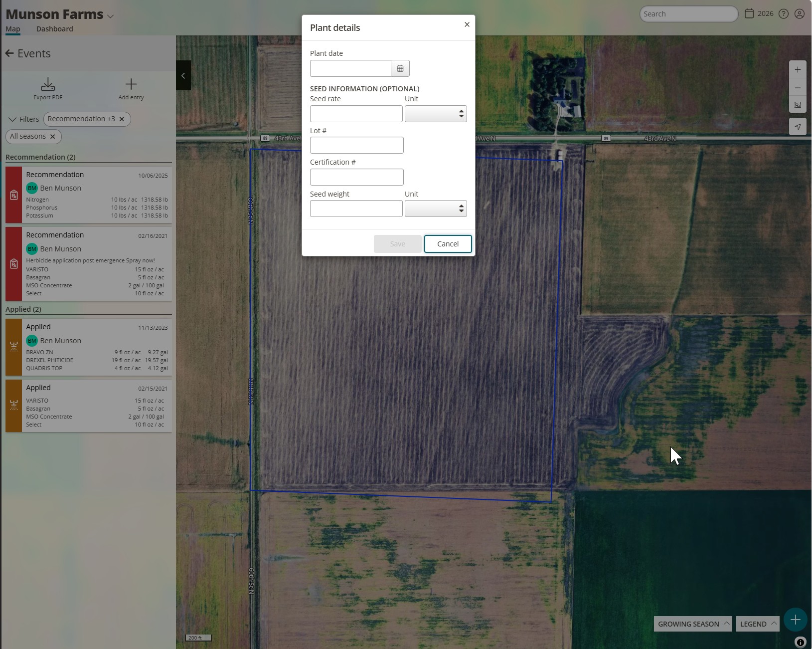812x649 pixels.
Task: Expand the Filters section
Action: [x=24, y=119]
